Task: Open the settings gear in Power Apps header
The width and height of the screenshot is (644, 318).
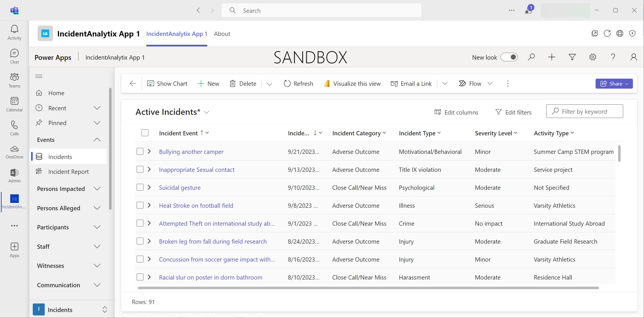Action: tap(592, 57)
